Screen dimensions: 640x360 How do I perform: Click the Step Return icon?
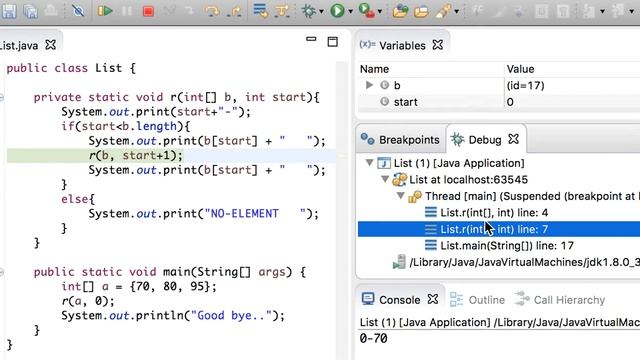[x=234, y=11]
